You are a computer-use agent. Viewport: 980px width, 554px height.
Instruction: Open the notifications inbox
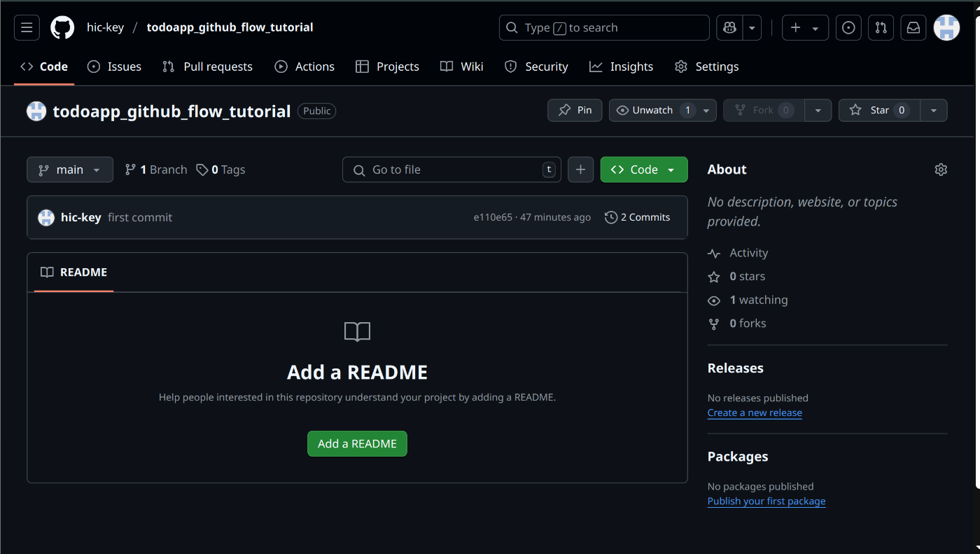tap(913, 28)
